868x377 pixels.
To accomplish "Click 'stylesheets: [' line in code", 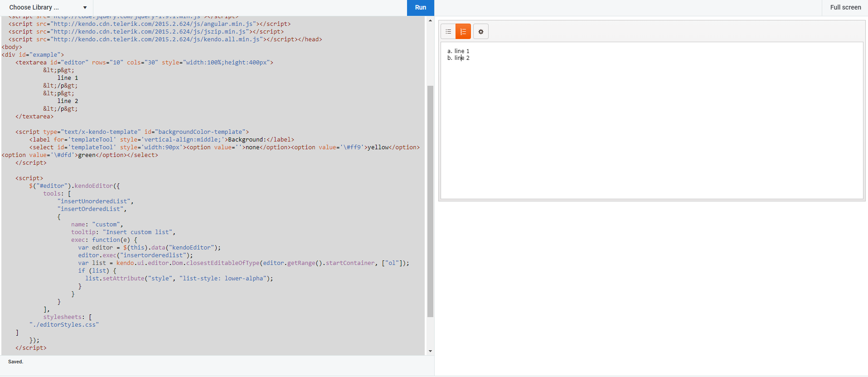I will click(x=68, y=317).
